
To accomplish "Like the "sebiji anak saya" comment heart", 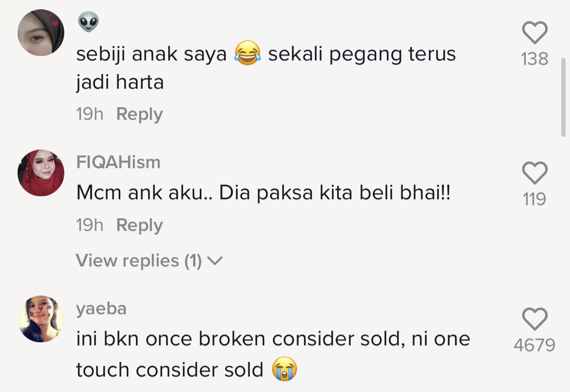I will (x=534, y=33).
